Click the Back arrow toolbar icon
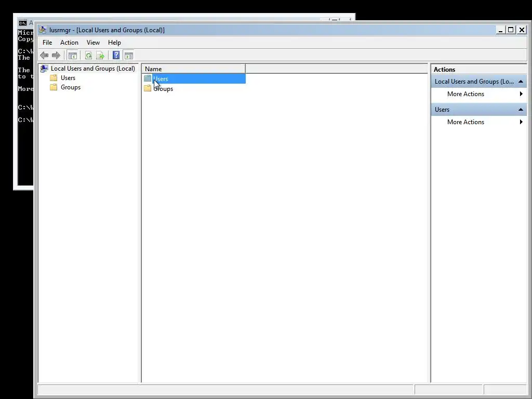The height and width of the screenshot is (399, 532). tap(44, 55)
